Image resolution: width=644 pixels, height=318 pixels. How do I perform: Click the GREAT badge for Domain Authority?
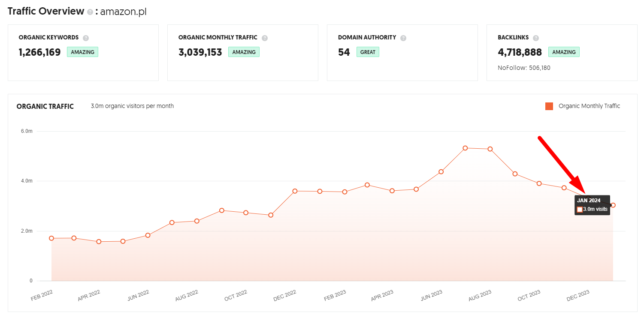point(368,52)
